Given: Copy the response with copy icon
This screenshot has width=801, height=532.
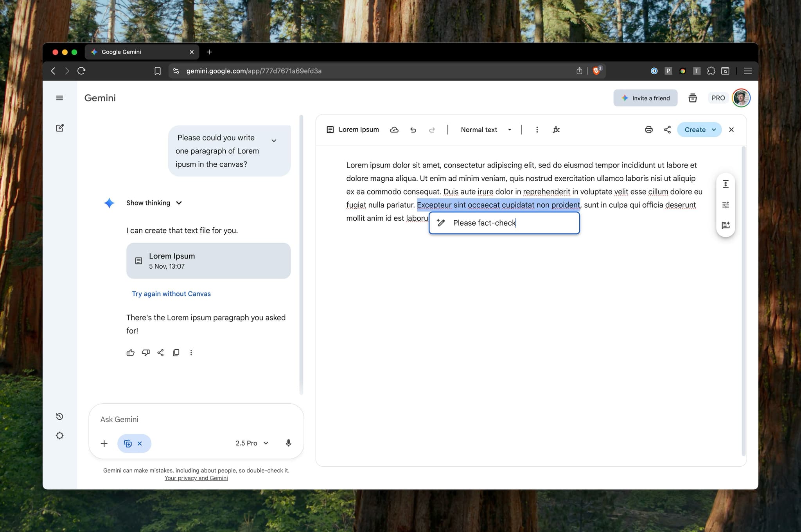Looking at the screenshot, I should [x=176, y=352].
